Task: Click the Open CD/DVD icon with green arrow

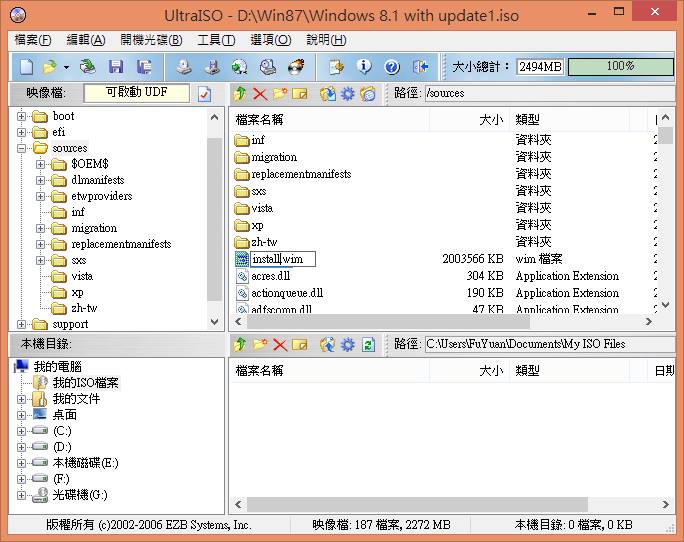Action: coord(88,67)
